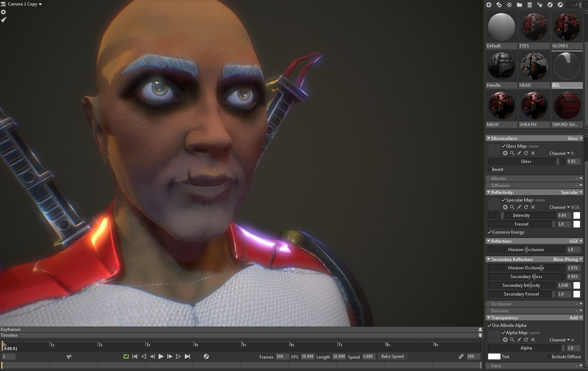Screen dimensions: 588x371
Task: Click the trash icon to delete material
Action: pyautogui.click(x=530, y=5)
